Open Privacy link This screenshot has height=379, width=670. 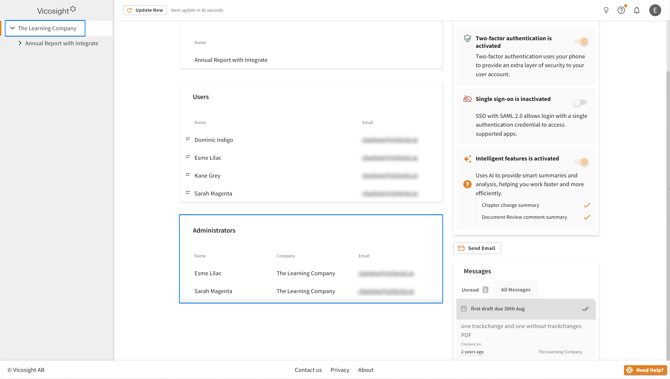click(x=340, y=370)
